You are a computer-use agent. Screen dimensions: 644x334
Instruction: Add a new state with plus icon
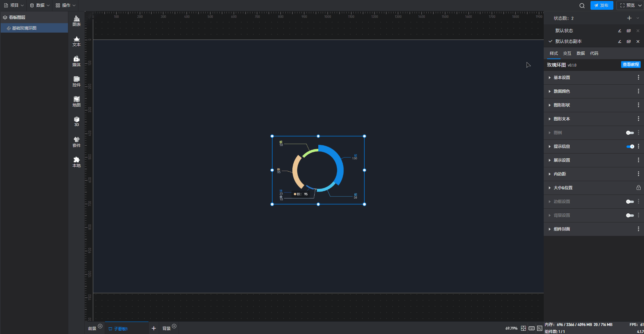point(629,18)
